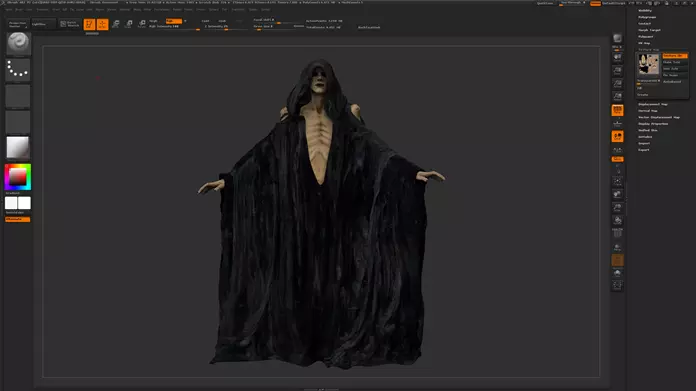The height and width of the screenshot is (391, 696).
Task: Select the Rotate transform tool icon
Action: 142,24
